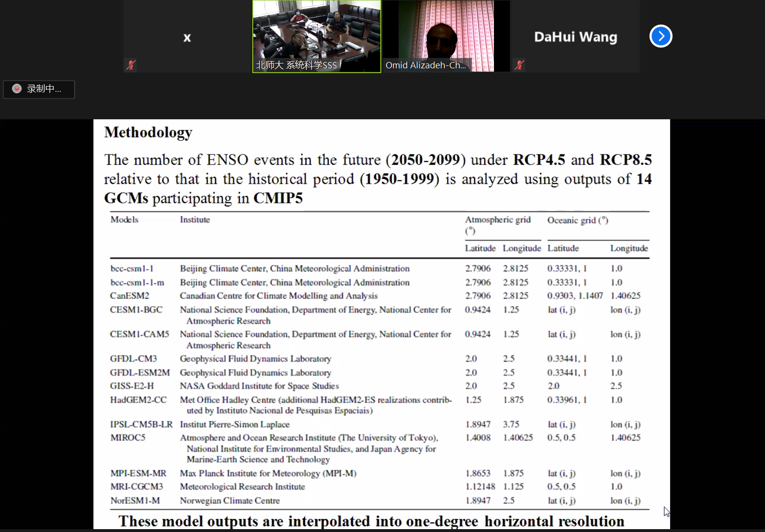This screenshot has height=532, width=765.
Task: Click the Omid Alizadeh-Ch... name label
Action: (x=426, y=65)
